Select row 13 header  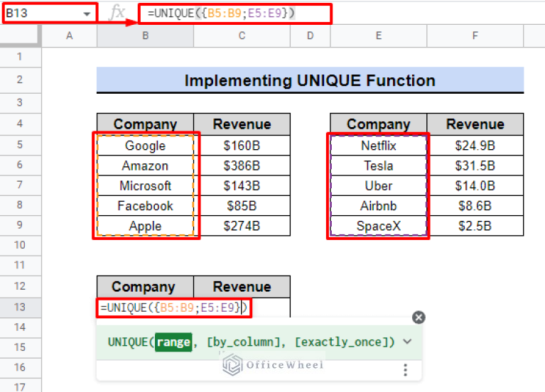click(x=20, y=307)
